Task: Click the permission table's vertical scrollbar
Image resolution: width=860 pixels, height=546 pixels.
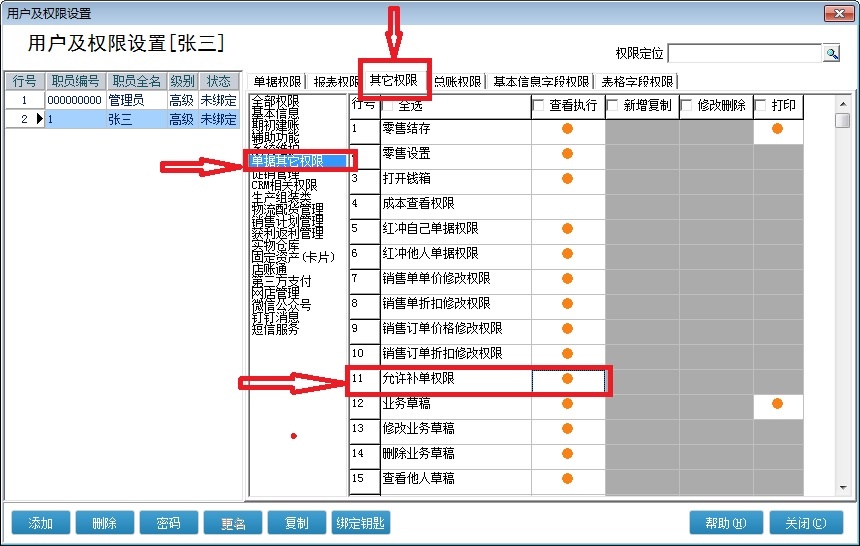Action: click(x=843, y=300)
